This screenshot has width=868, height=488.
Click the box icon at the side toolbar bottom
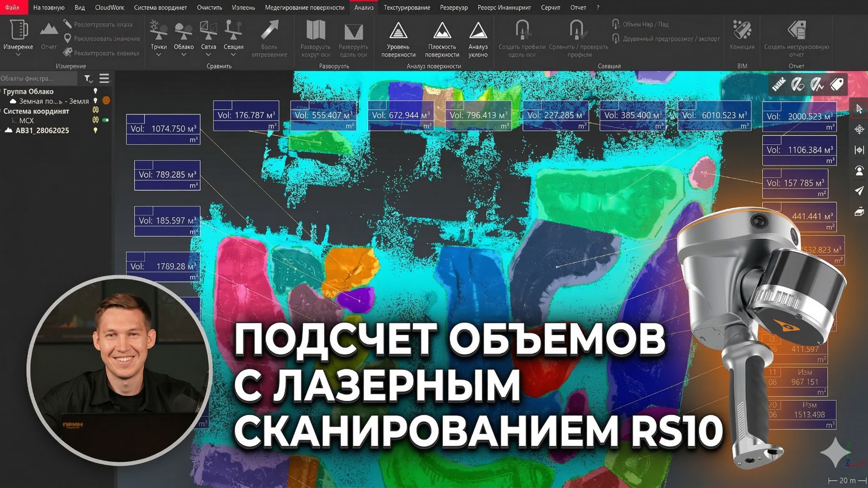pyautogui.click(x=859, y=211)
